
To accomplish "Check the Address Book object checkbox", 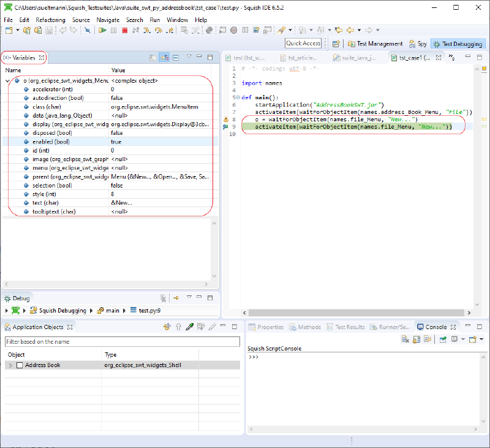I will [20, 365].
